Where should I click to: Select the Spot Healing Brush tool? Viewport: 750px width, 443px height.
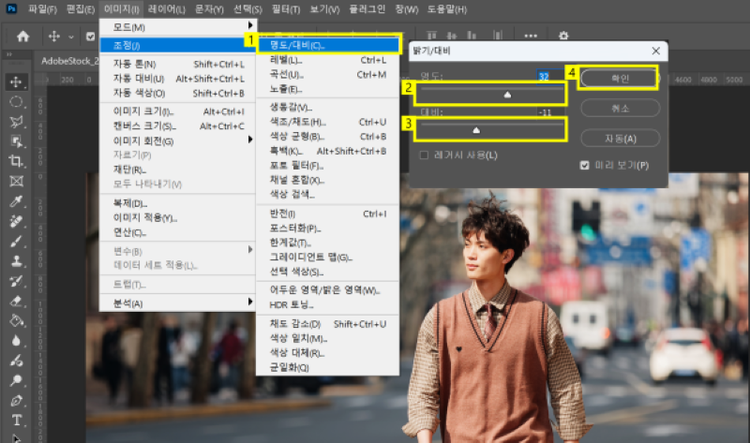16,222
